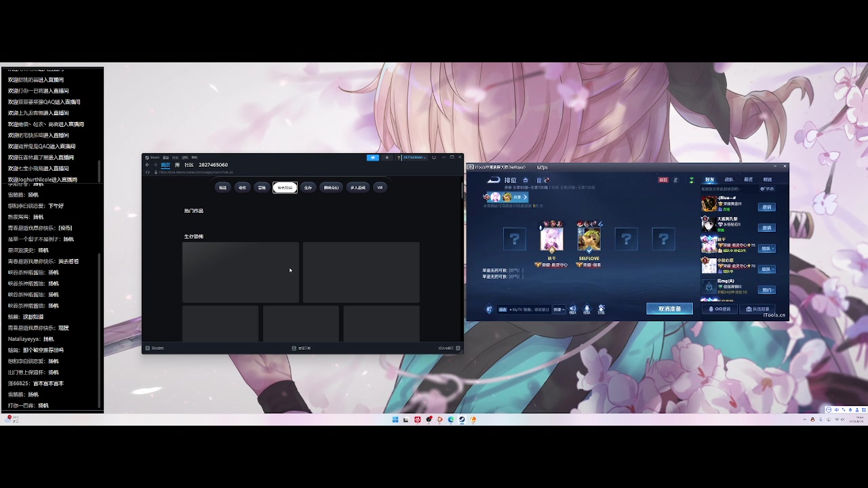Viewport: 868px width, 488px height.
Task: Open second large game card under 生存恐怖
Action: pos(361,272)
